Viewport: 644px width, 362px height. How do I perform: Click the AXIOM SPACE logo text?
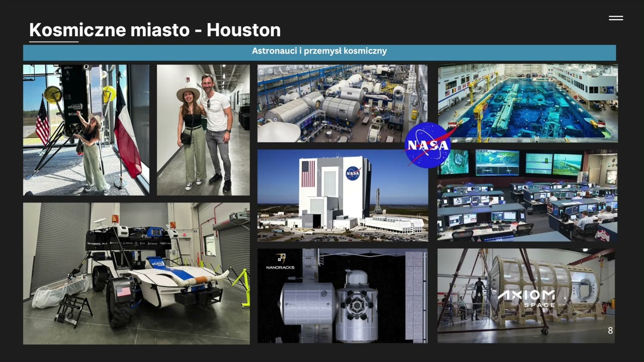[x=526, y=298]
